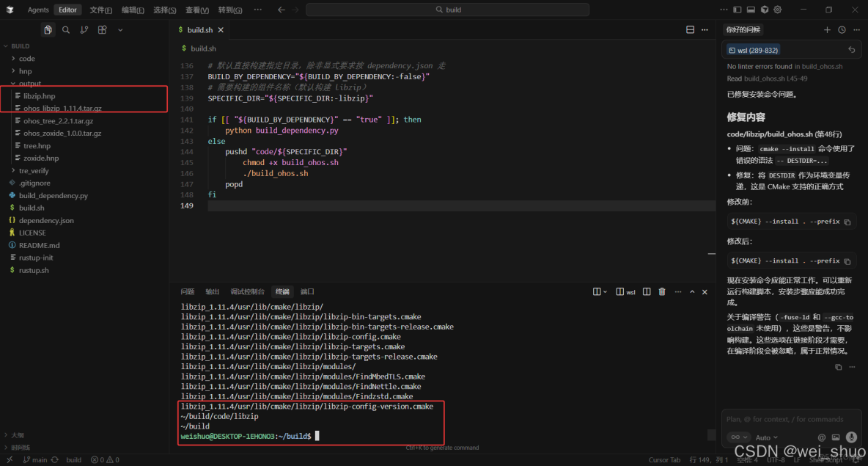Open the terminal profile dropdown arrow

pyautogui.click(x=607, y=291)
